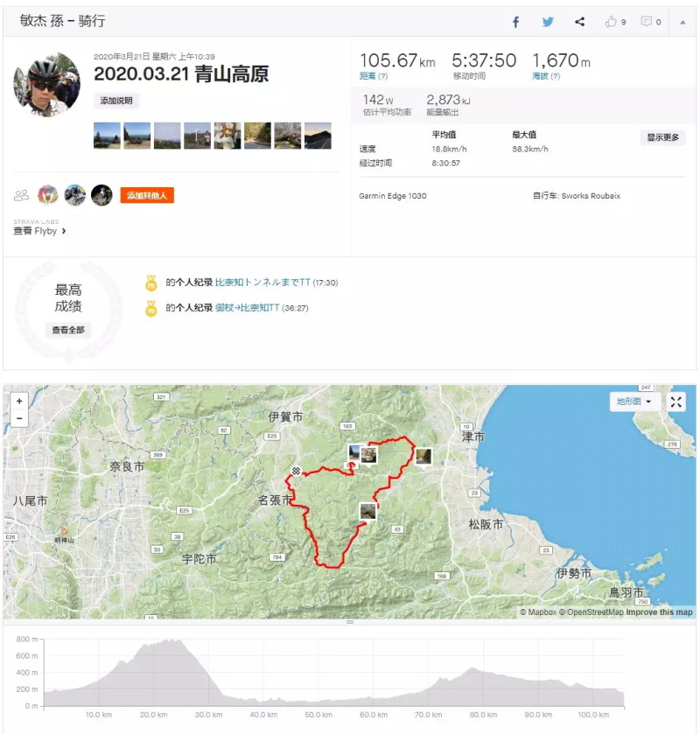The height and width of the screenshot is (734, 700).
Task: Open the share options icon
Action: [x=579, y=22]
